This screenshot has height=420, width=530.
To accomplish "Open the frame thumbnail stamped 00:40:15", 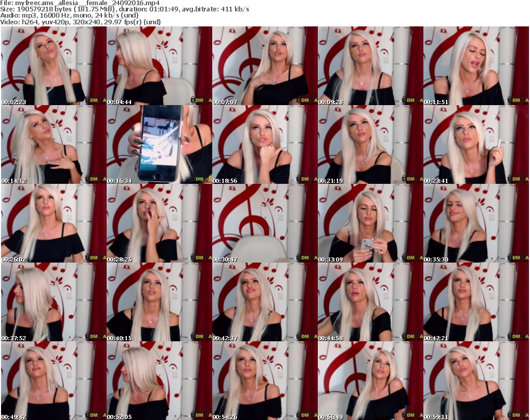I will (x=159, y=301).
